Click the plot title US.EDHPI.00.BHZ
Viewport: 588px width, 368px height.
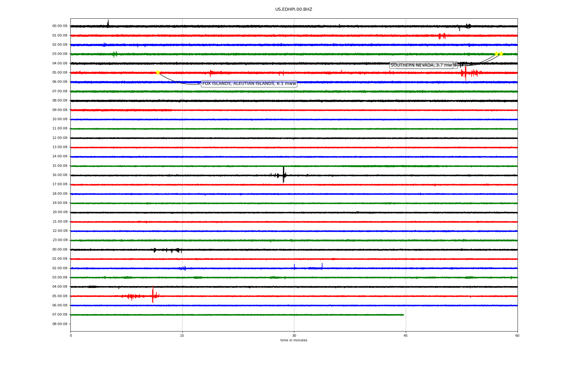click(x=294, y=10)
